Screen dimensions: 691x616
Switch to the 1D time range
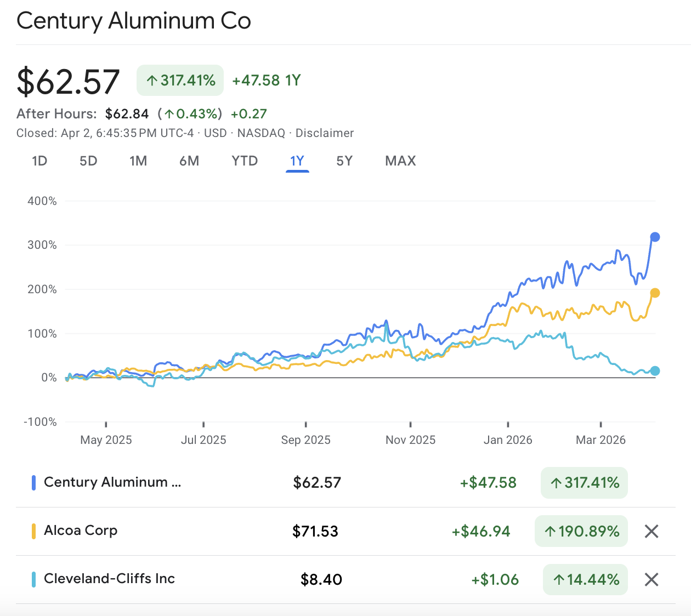[39, 161]
